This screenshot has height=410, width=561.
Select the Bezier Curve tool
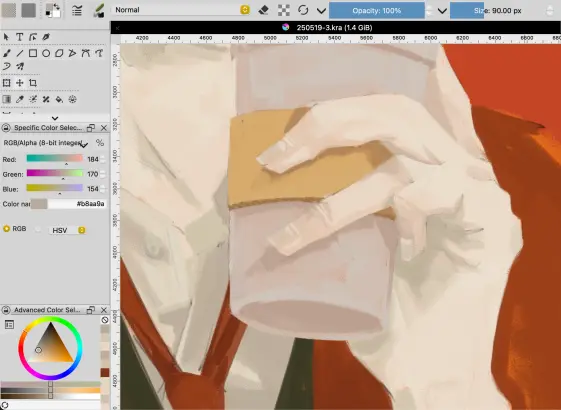pos(86,53)
